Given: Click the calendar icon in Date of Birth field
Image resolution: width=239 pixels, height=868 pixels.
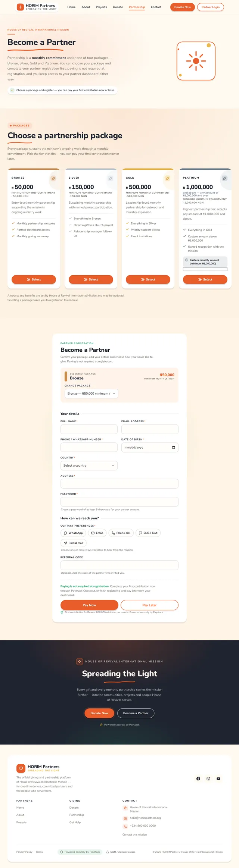Looking at the screenshot, I should pyautogui.click(x=173, y=447).
